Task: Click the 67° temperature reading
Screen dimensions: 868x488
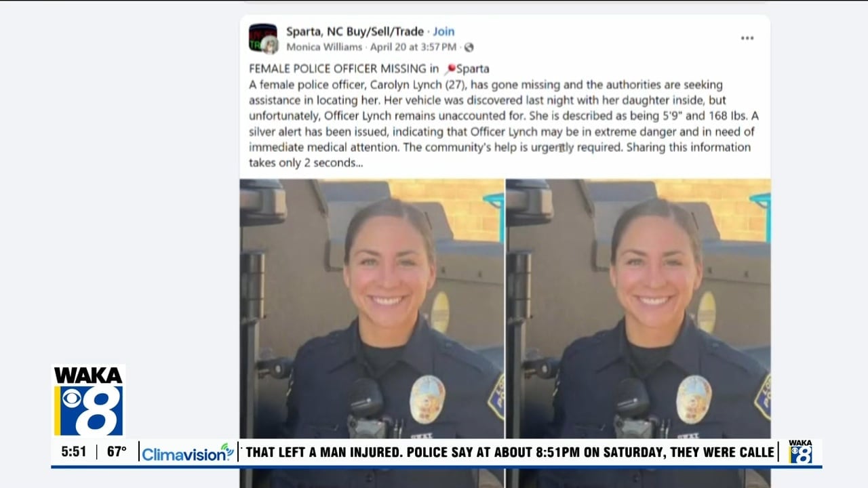Action: [x=117, y=452]
